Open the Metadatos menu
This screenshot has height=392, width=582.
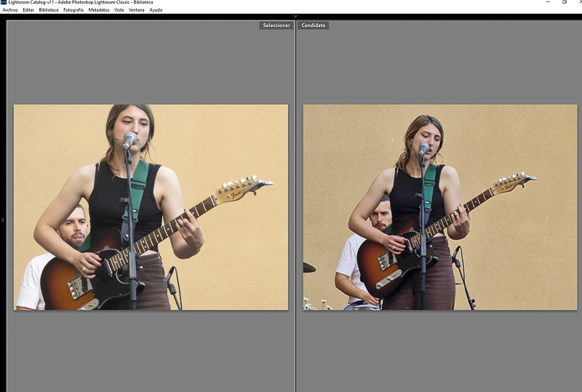[99, 10]
